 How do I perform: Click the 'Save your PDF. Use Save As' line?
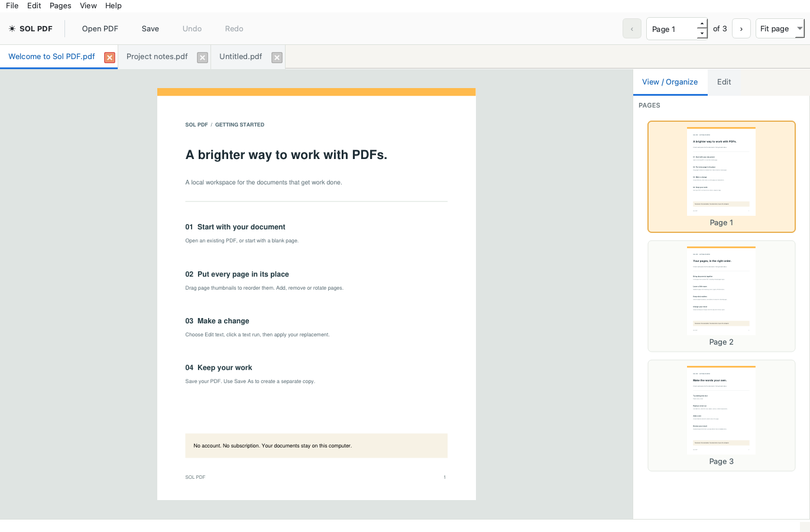click(250, 381)
